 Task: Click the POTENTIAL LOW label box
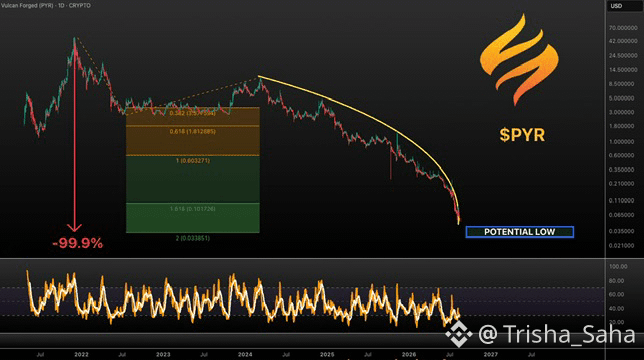(x=520, y=232)
